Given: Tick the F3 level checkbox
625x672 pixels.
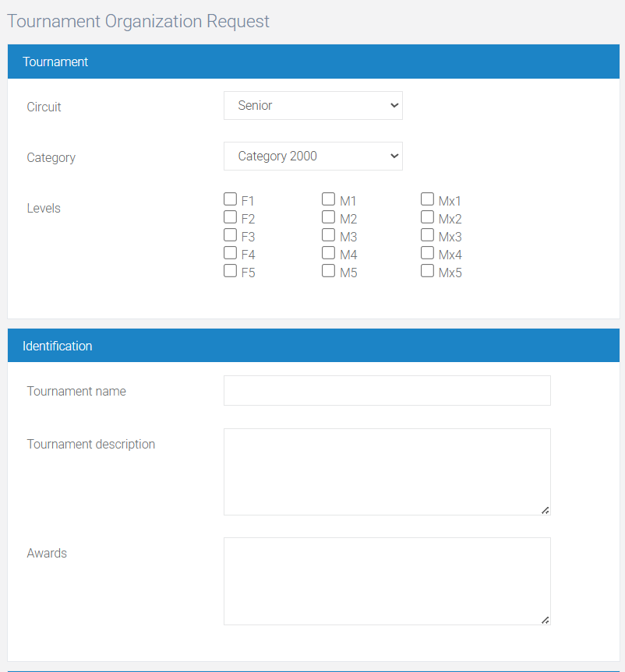Looking at the screenshot, I should click(x=230, y=235).
